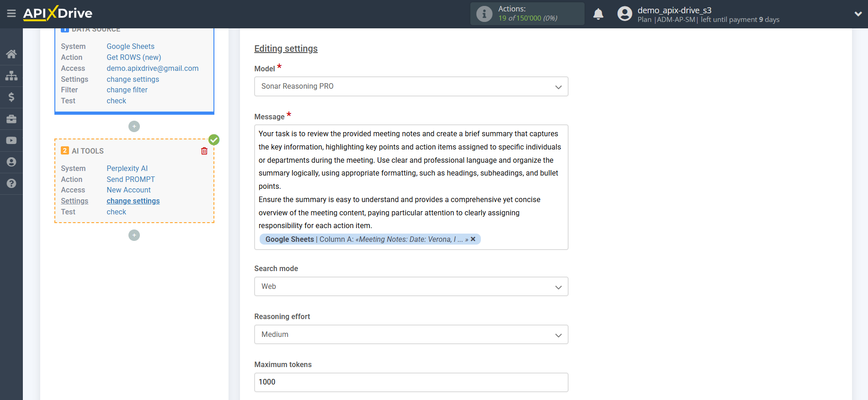The height and width of the screenshot is (400, 868).
Task: Click the Maximum tokens field
Action: [x=411, y=382]
